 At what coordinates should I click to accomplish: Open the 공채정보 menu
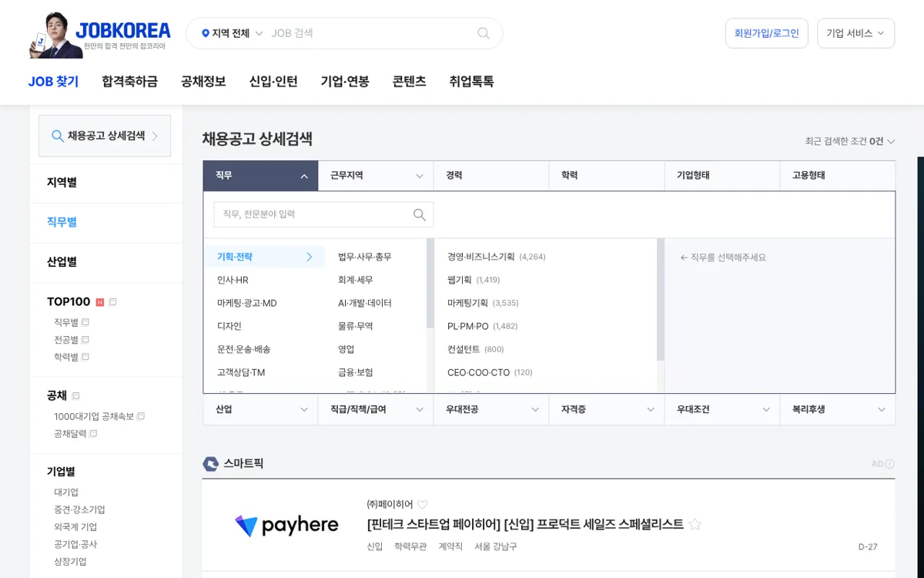click(x=203, y=81)
